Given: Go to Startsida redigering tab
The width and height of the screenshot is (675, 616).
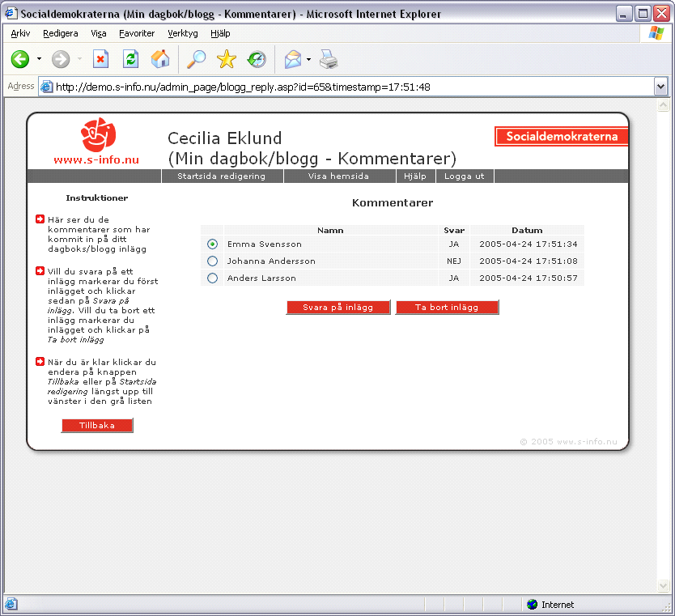Looking at the screenshot, I should pos(222,176).
